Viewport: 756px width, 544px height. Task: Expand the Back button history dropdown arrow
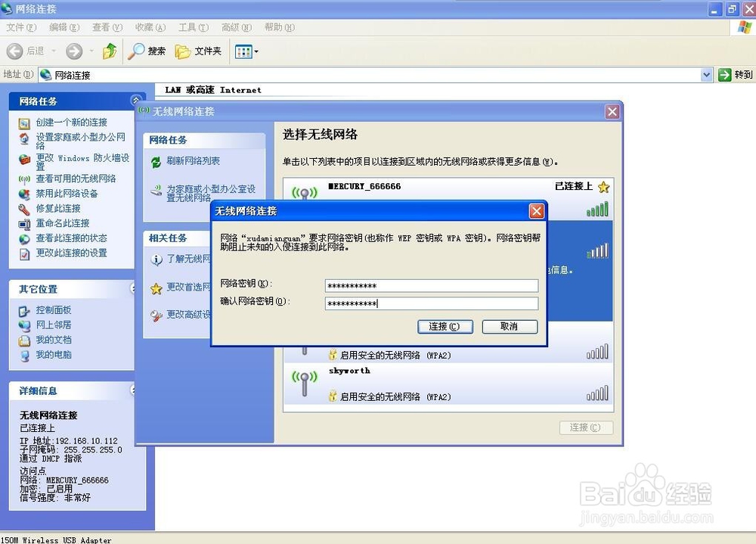coord(54,51)
